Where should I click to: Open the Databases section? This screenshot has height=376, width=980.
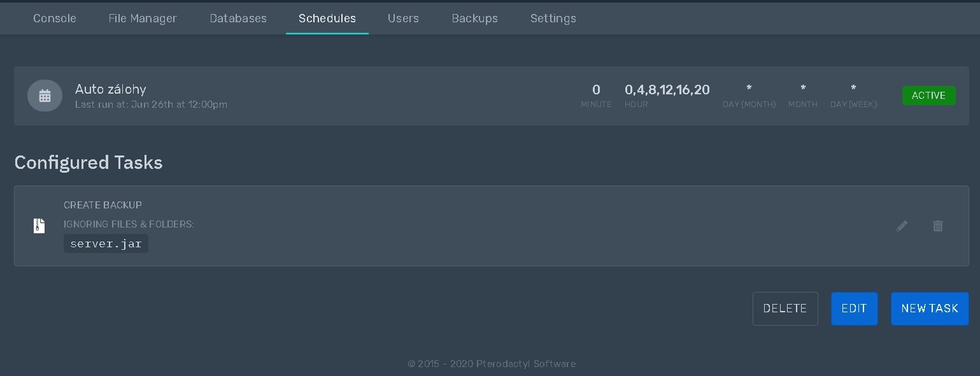(x=238, y=18)
